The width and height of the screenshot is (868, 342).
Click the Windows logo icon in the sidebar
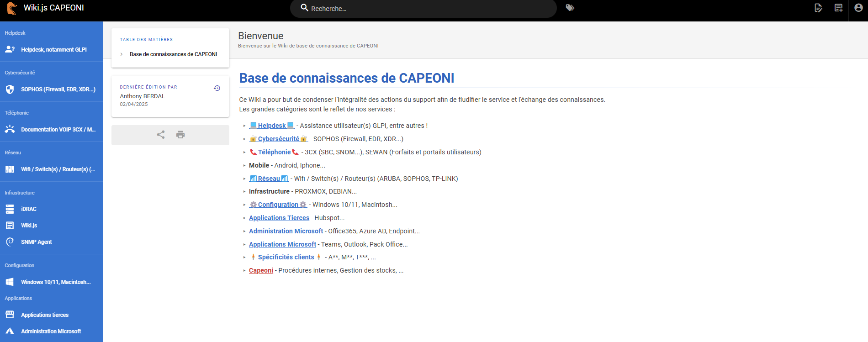point(10,282)
